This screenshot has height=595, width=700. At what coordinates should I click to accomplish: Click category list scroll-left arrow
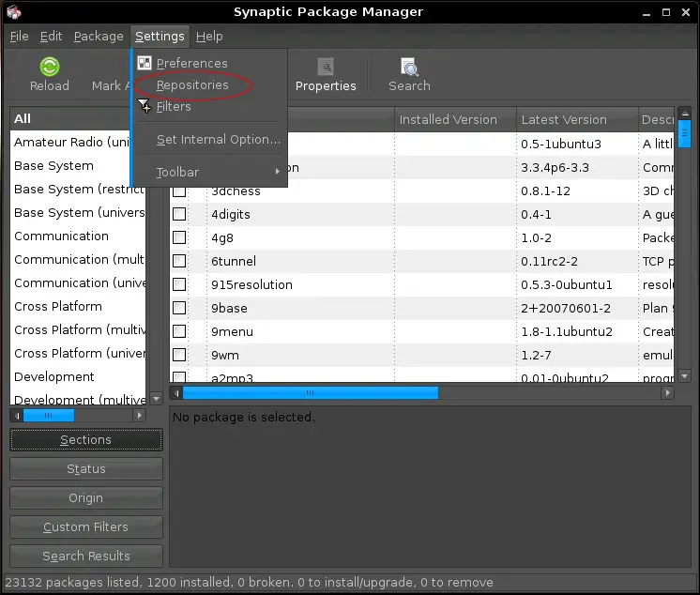17,416
